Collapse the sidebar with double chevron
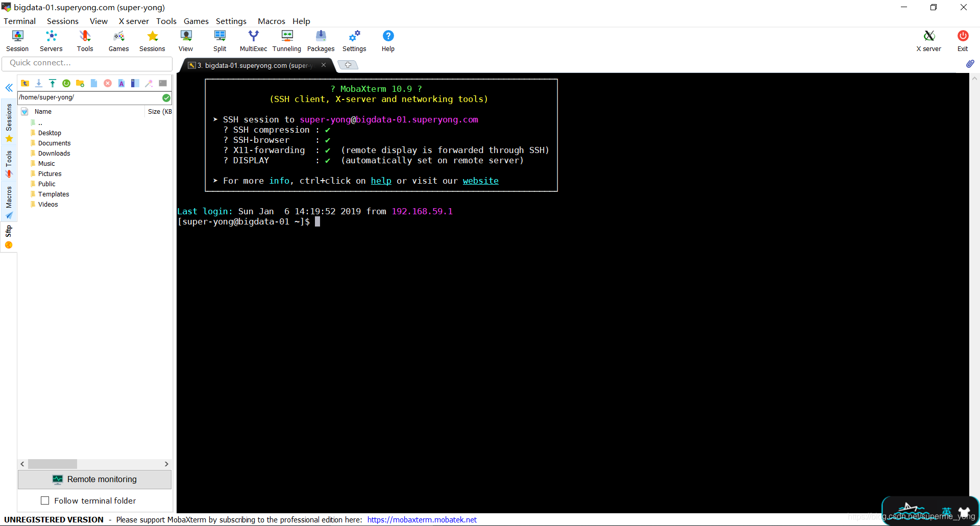 pos(9,88)
